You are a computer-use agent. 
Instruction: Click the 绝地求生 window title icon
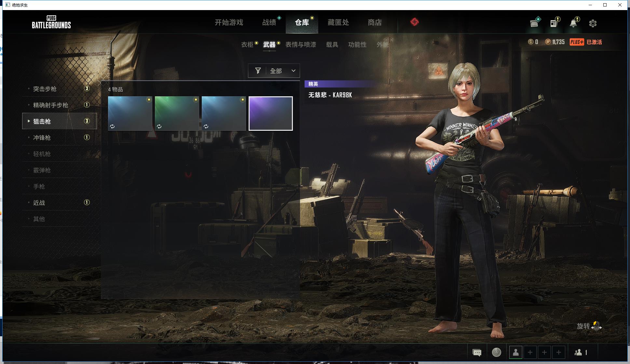point(7,5)
